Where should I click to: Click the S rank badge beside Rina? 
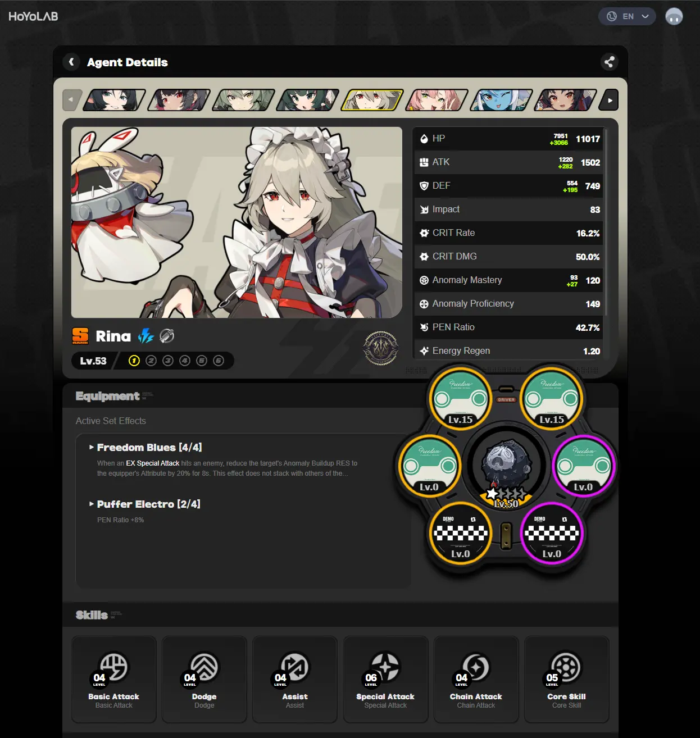click(x=80, y=336)
